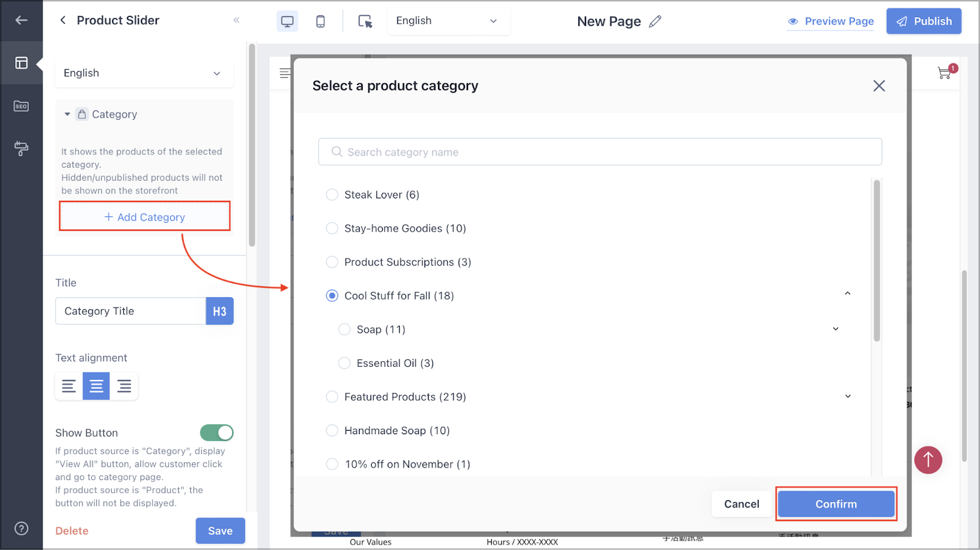
Task: Click the Publish button
Action: [924, 21]
